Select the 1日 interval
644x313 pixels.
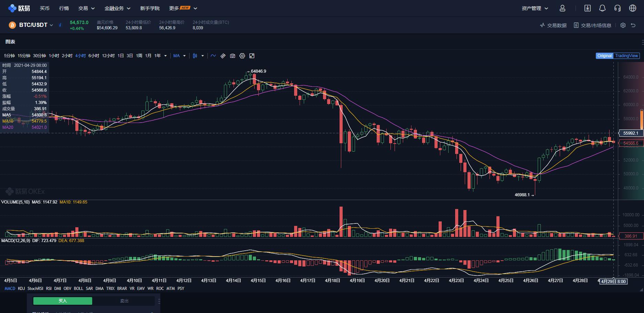point(121,56)
